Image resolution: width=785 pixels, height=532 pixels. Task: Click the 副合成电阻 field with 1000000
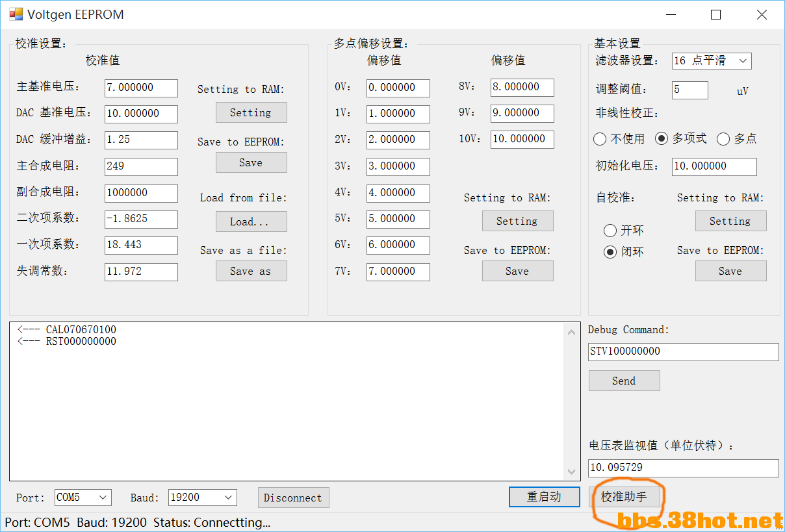[141, 193]
